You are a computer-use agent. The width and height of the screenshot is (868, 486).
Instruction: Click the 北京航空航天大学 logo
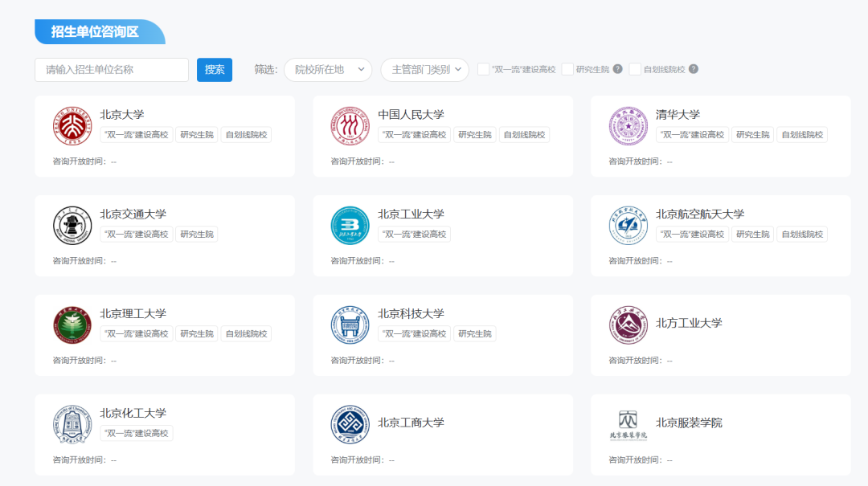click(628, 226)
